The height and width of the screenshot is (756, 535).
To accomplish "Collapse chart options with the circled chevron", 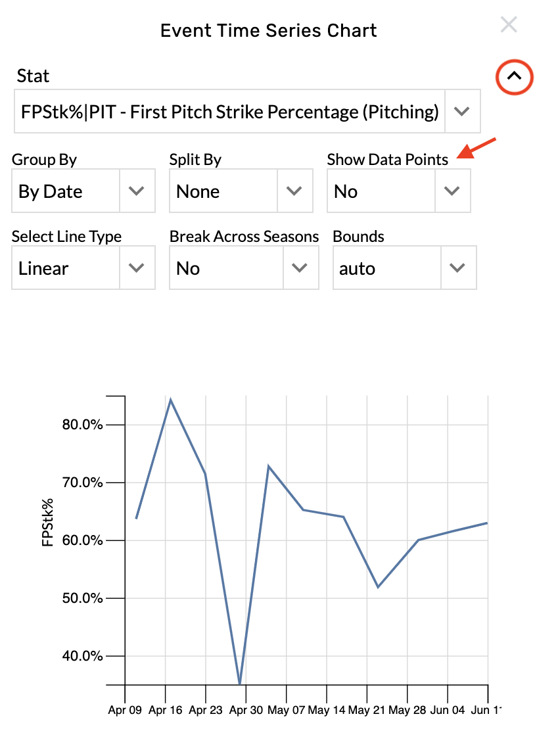I will 514,76.
